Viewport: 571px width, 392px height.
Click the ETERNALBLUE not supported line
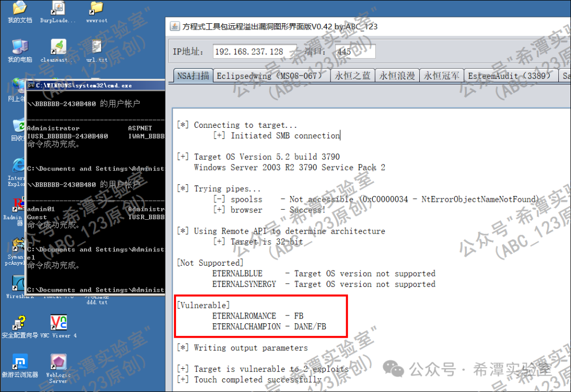324,273
